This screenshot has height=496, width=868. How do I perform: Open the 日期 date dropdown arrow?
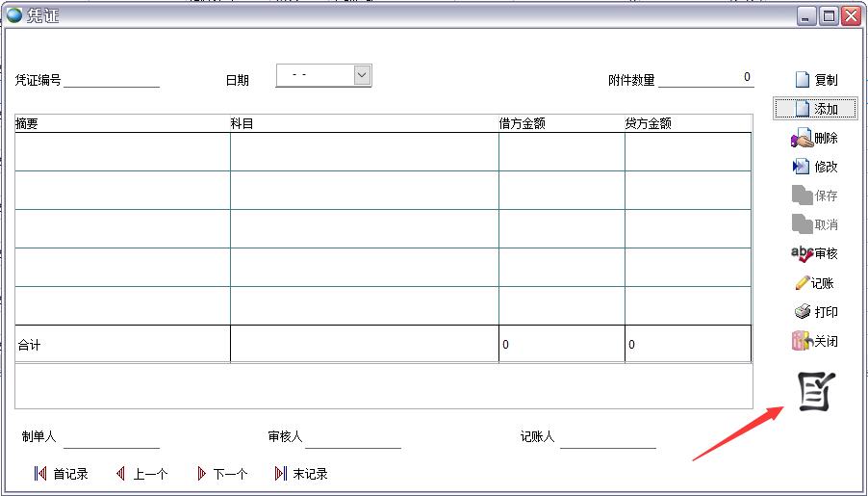[362, 74]
